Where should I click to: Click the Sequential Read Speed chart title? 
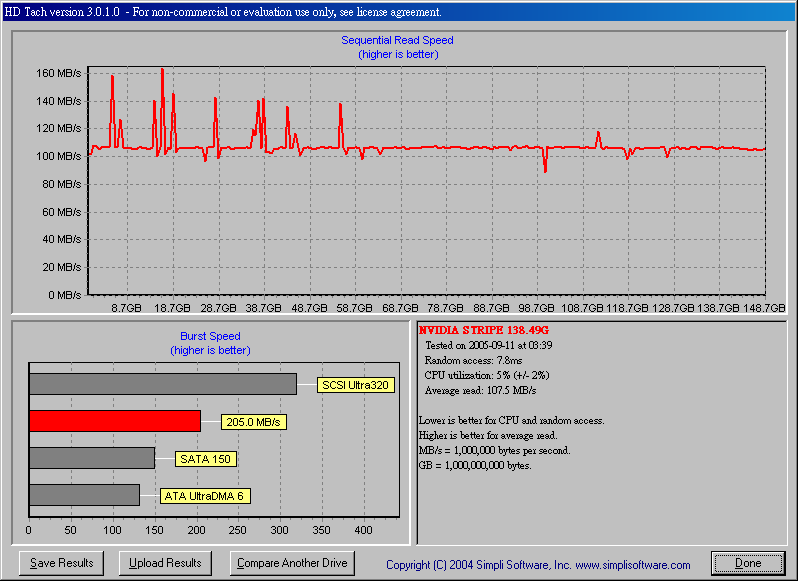point(398,41)
